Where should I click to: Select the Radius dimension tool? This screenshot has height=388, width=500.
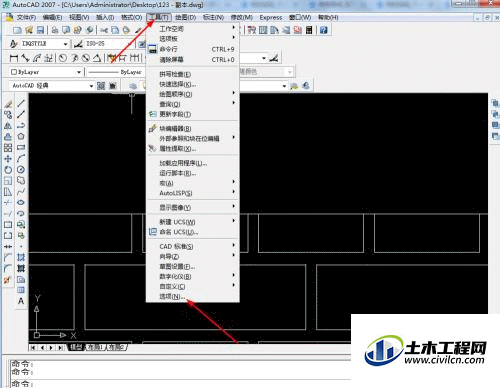63,58
